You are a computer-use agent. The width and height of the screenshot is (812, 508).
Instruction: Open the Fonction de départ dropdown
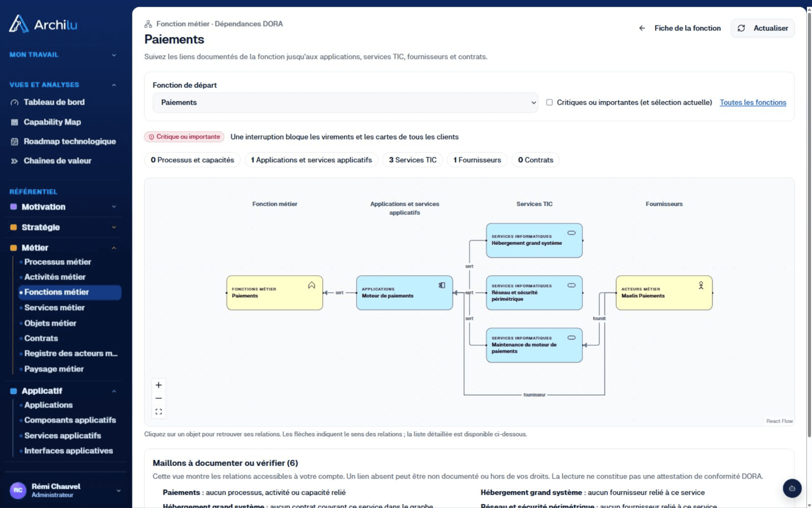[x=345, y=103]
